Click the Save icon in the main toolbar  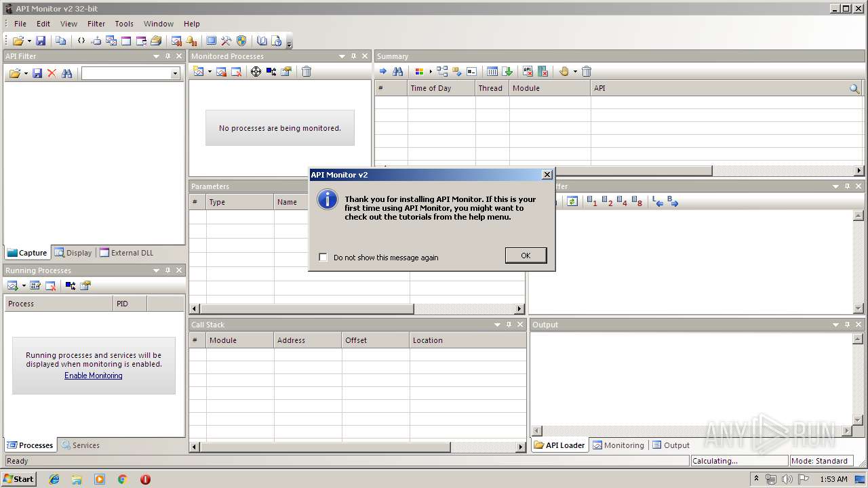tap(41, 41)
